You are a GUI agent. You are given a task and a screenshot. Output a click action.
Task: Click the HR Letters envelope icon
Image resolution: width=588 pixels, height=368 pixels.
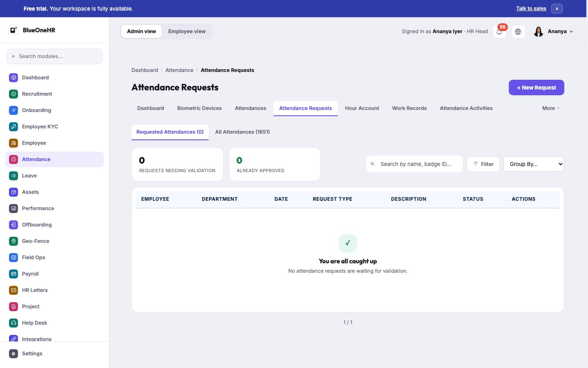(13, 290)
